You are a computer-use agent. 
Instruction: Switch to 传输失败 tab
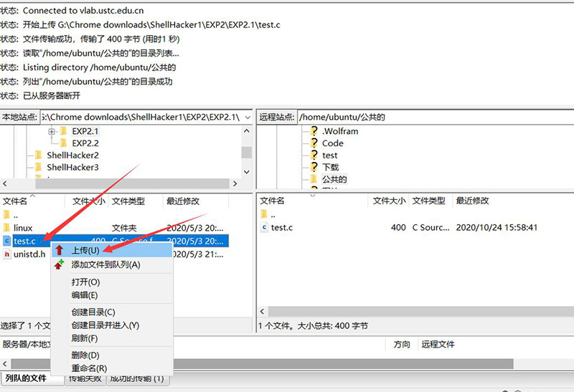tap(85, 378)
